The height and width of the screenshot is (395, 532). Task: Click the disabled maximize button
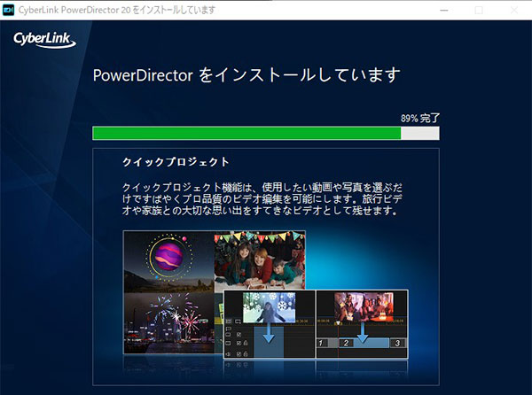(x=479, y=11)
